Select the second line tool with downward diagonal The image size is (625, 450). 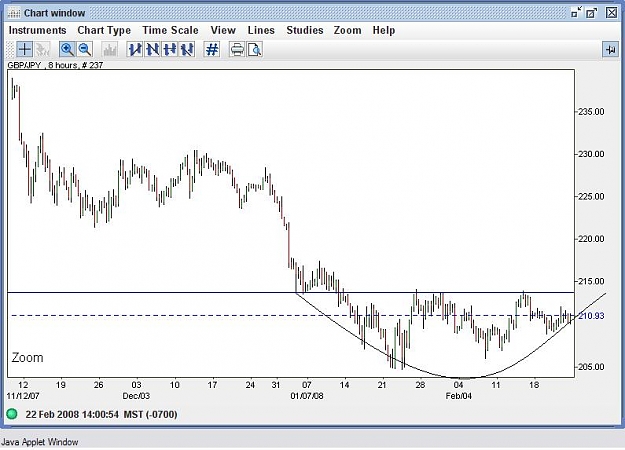pos(152,49)
